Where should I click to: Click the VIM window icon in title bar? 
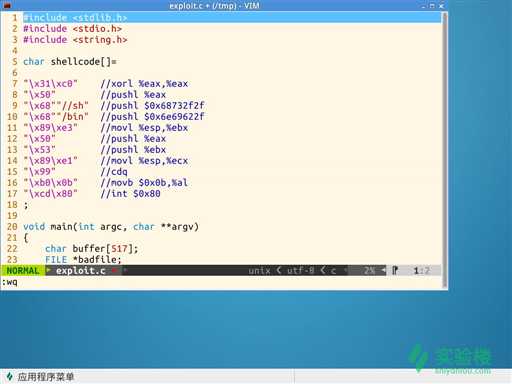tap(7, 5)
